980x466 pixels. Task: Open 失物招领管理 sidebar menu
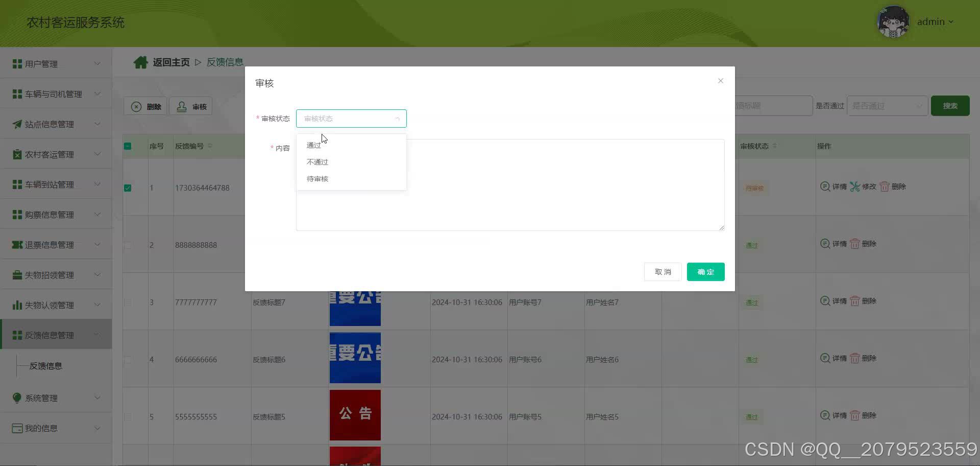pyautogui.click(x=56, y=275)
